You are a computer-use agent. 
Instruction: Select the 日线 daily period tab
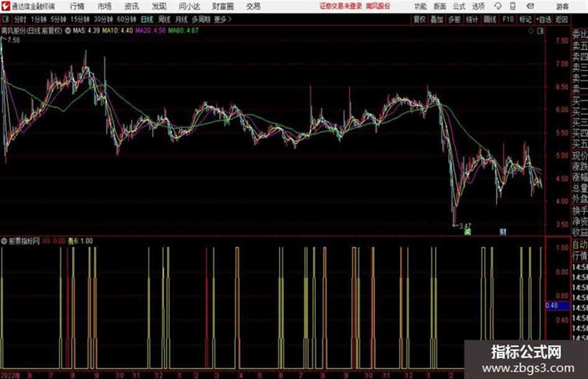(147, 19)
